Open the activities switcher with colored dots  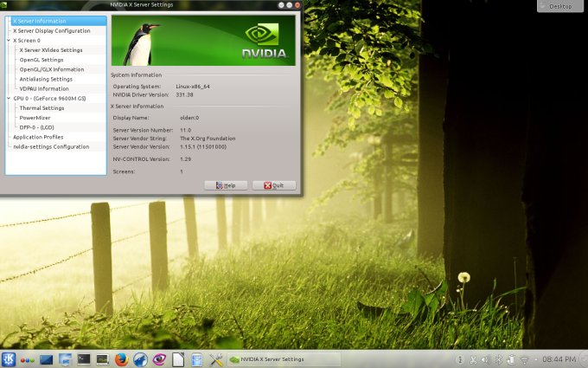click(x=28, y=360)
